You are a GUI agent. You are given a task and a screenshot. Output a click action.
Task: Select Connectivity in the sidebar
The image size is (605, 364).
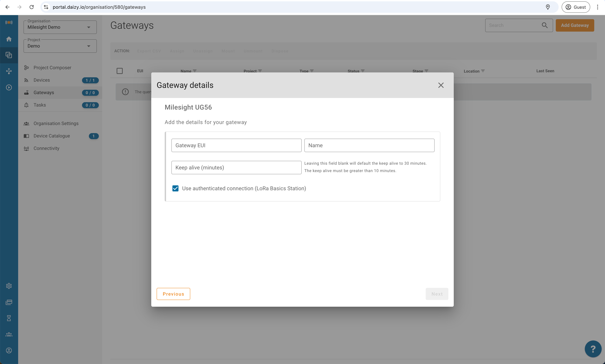[46, 148]
